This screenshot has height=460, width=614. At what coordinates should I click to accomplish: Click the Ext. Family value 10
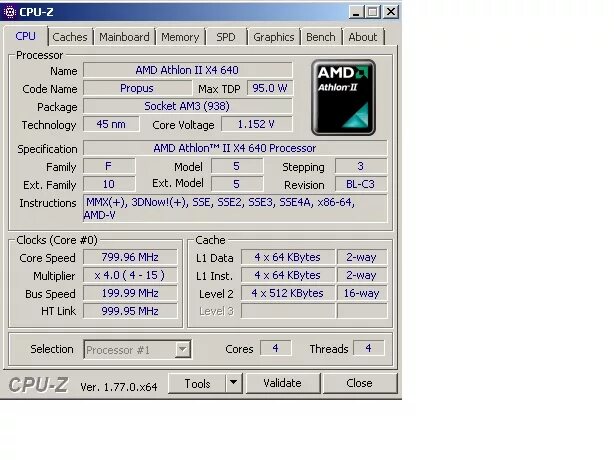click(109, 184)
